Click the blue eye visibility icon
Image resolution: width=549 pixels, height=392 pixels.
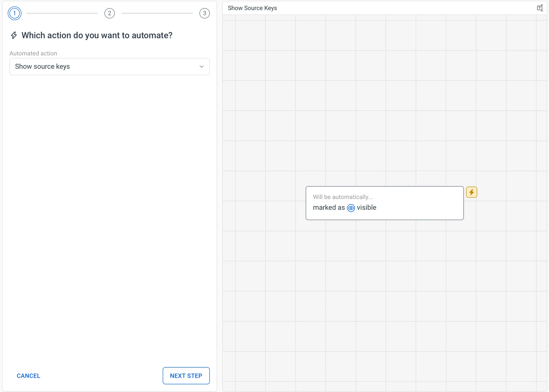[x=351, y=208]
